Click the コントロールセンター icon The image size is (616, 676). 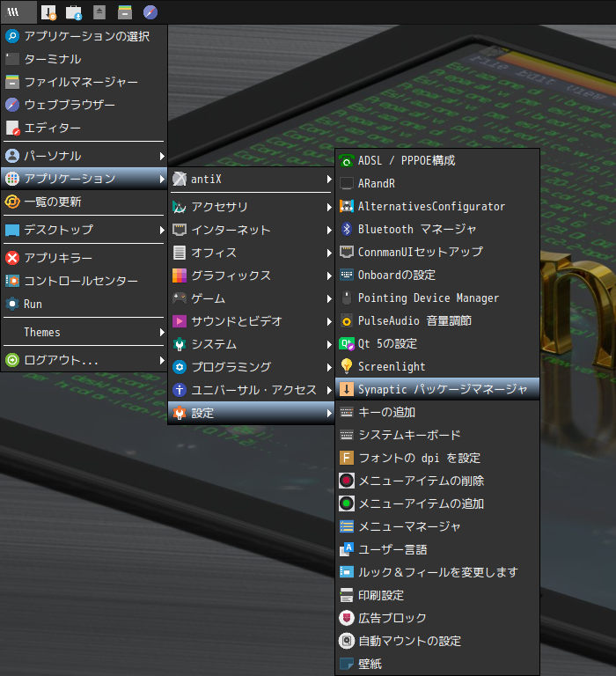(x=12, y=281)
